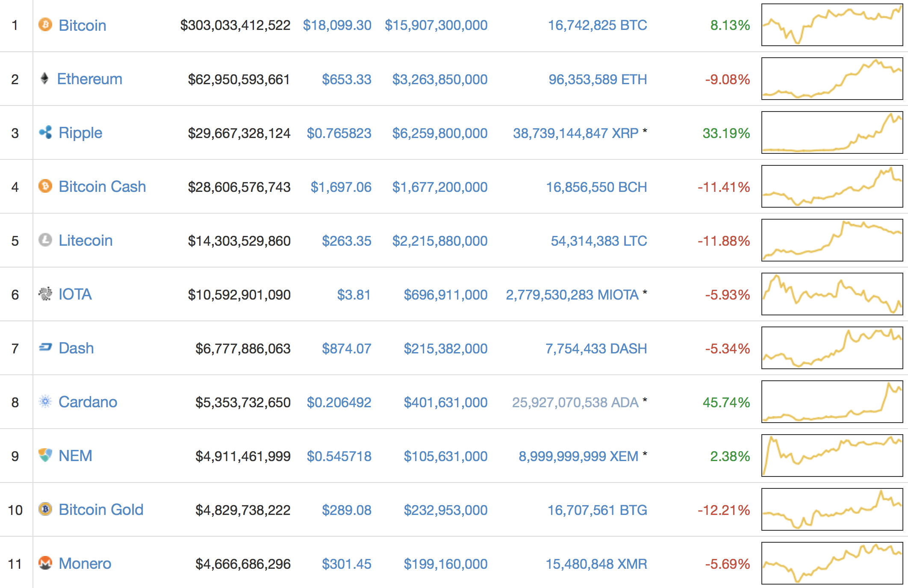Click the IOTA logo icon

(45, 294)
